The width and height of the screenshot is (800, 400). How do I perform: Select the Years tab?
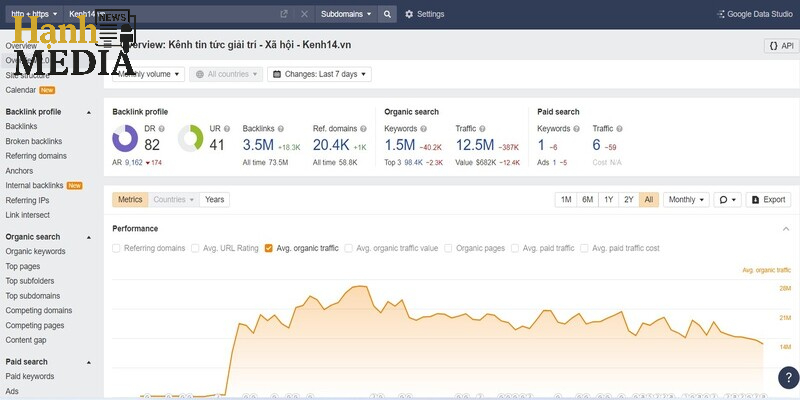click(214, 199)
